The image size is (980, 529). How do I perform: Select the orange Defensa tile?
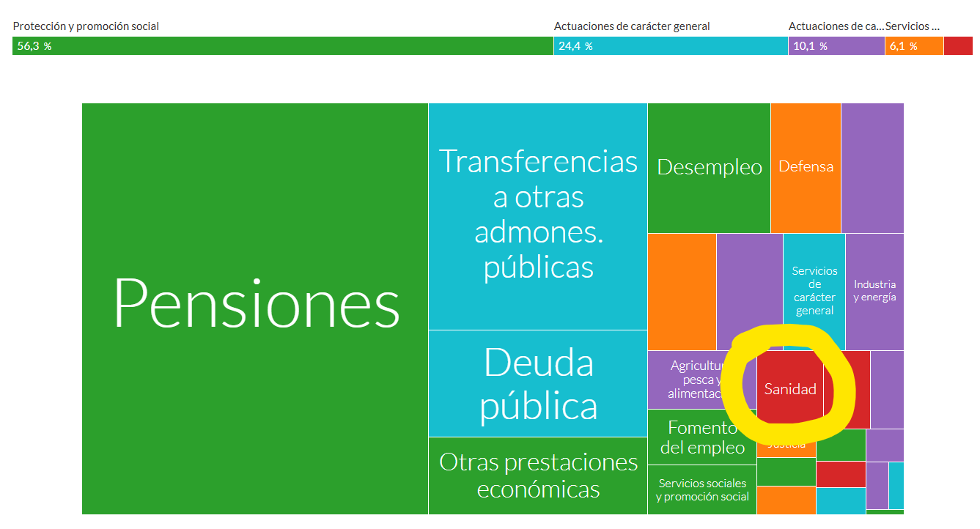pyautogui.click(x=806, y=167)
